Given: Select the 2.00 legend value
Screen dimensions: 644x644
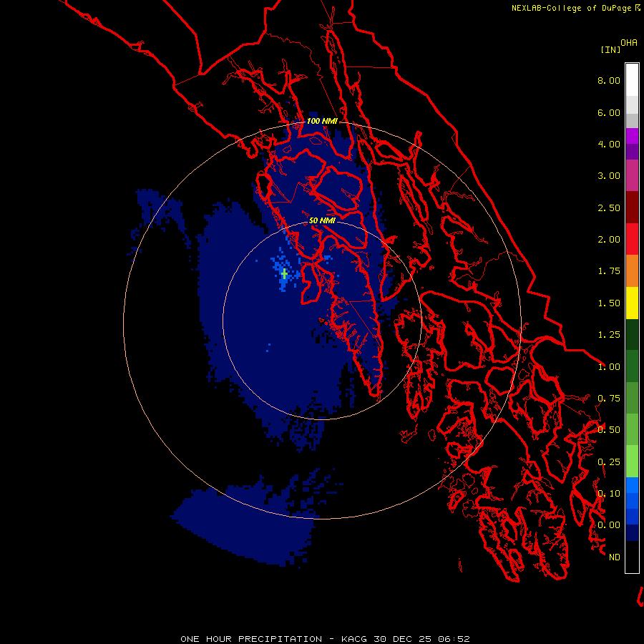Looking at the screenshot, I should tap(609, 240).
